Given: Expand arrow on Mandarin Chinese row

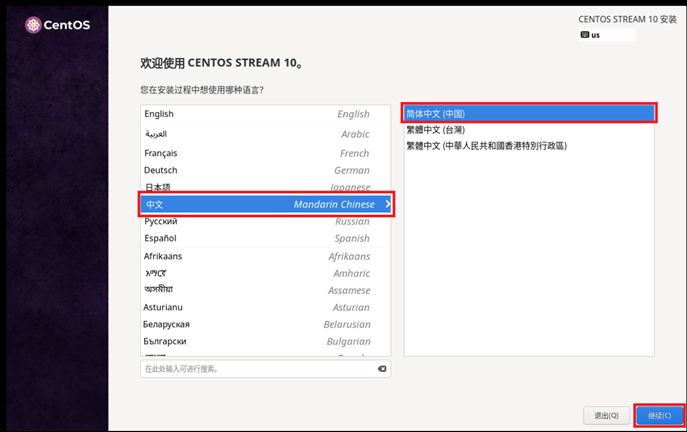Looking at the screenshot, I should click(x=387, y=204).
